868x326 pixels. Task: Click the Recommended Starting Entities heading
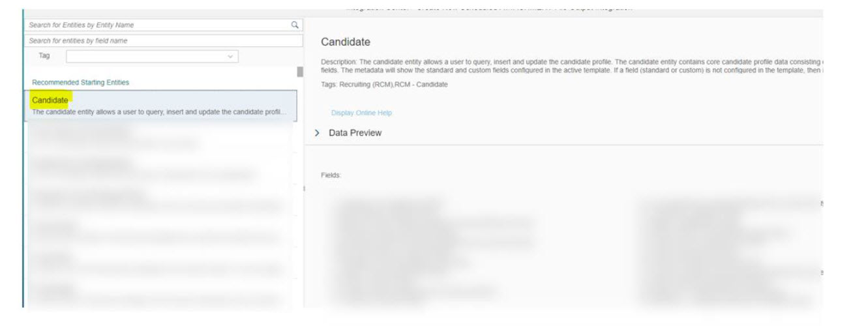(x=80, y=83)
